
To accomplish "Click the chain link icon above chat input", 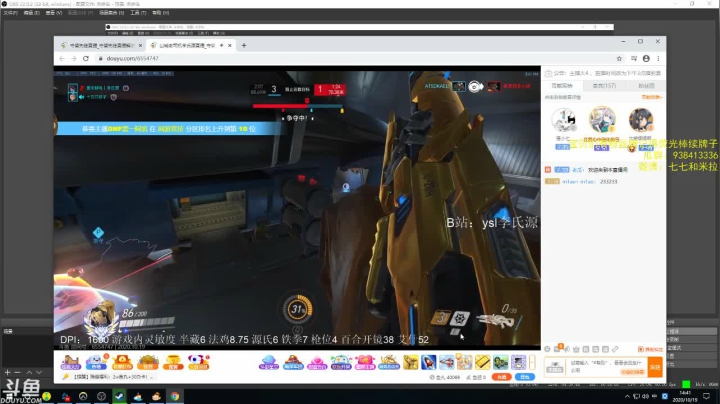I will 615,349.
